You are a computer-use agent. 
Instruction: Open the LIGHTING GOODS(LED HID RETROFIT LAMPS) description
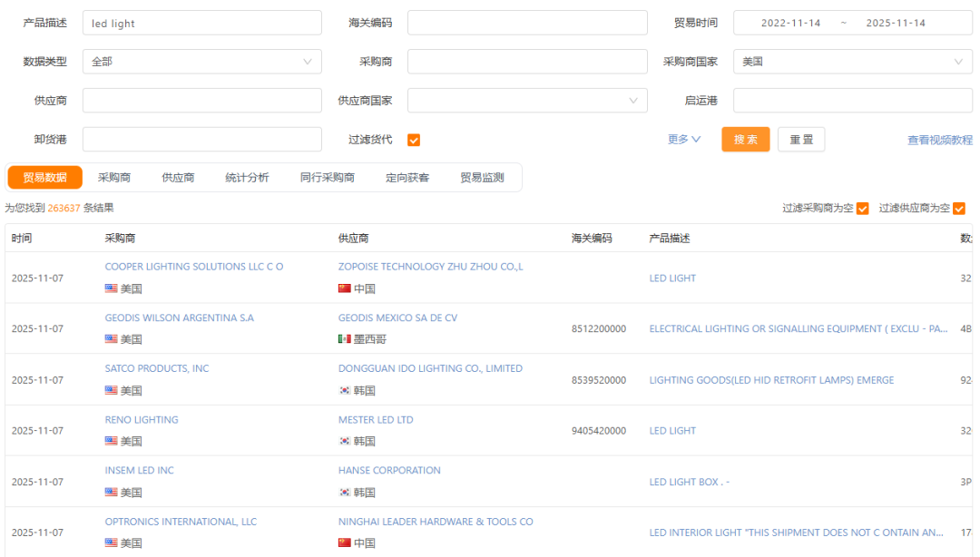[771, 380]
